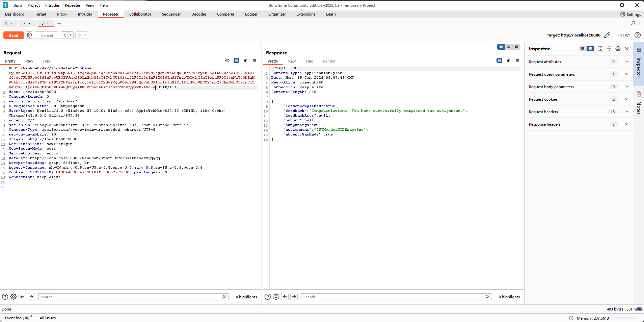Open the Event log
Image resolution: width=644 pixels, height=322 pixels.
(17, 318)
